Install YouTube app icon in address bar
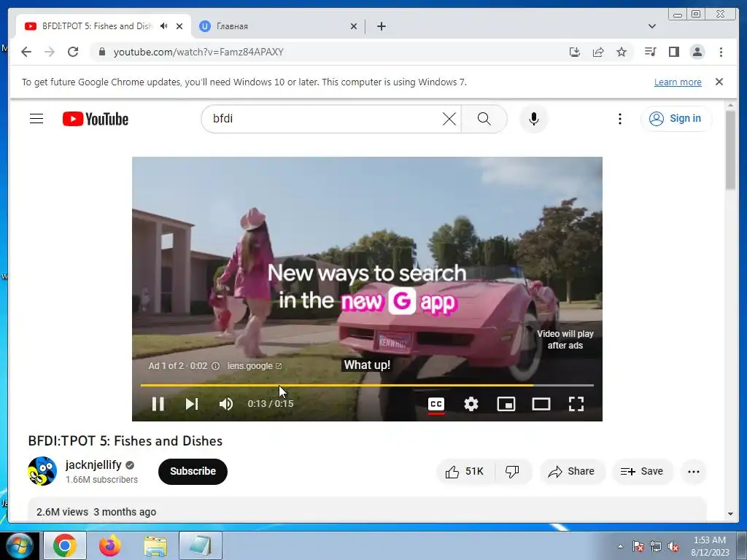 point(575,52)
